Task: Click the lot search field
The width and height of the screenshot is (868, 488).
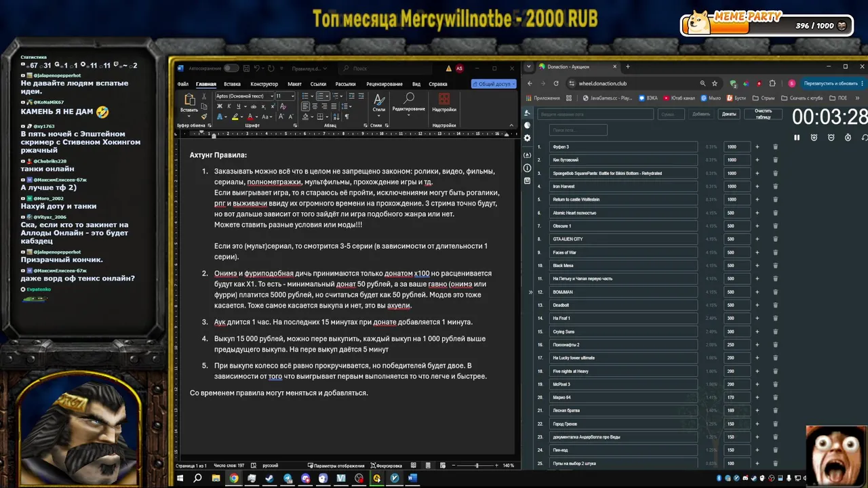Action: (578, 129)
